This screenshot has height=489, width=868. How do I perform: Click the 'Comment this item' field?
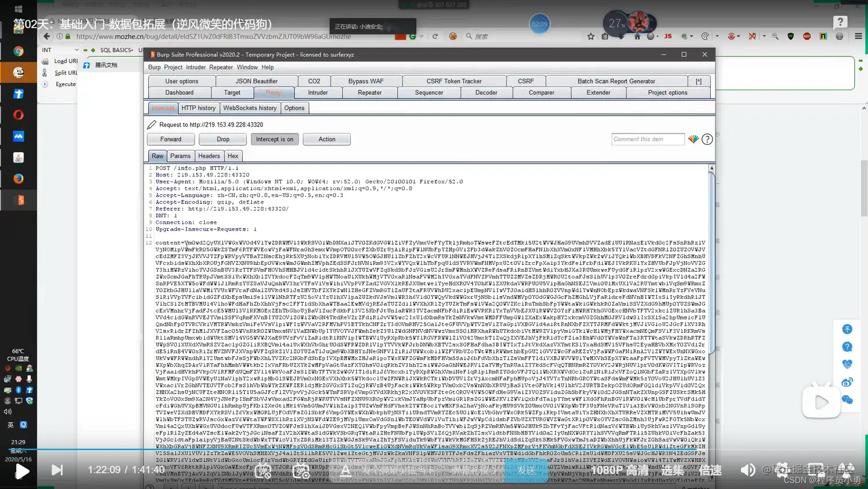click(x=648, y=139)
